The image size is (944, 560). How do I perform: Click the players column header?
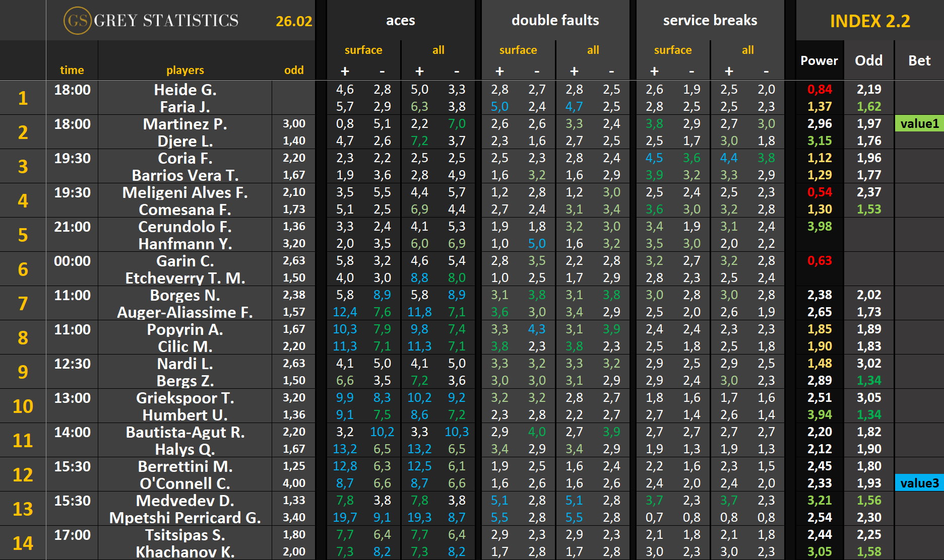[185, 71]
